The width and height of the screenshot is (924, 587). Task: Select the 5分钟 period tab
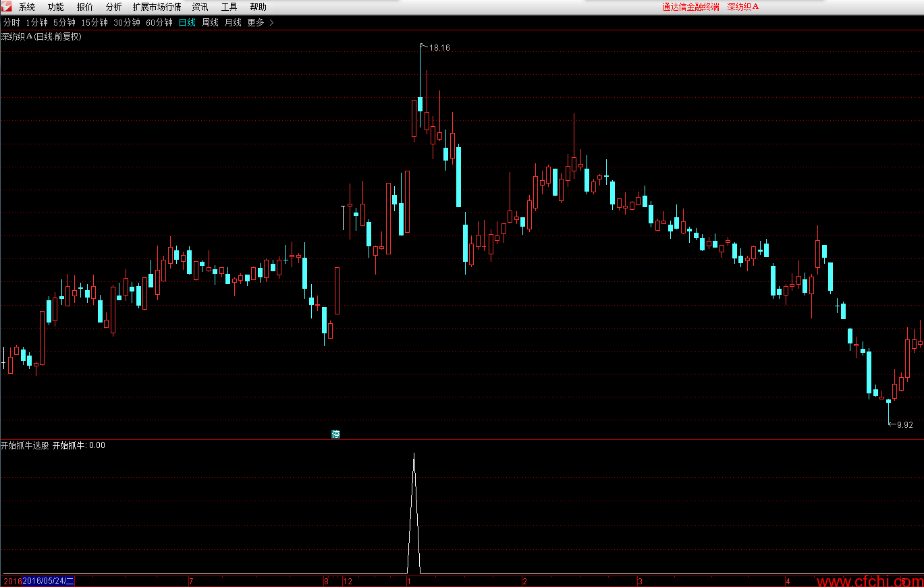pyautogui.click(x=64, y=23)
